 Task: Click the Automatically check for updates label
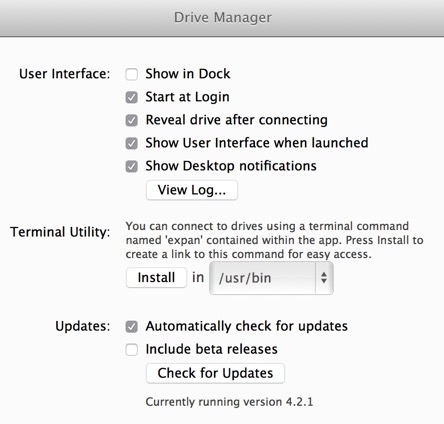[x=246, y=326]
